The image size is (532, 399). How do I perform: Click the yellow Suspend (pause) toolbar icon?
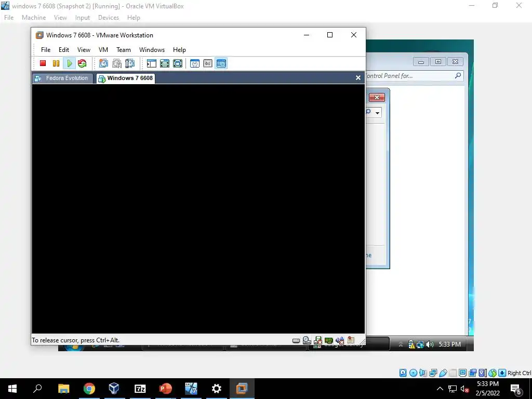(56, 63)
